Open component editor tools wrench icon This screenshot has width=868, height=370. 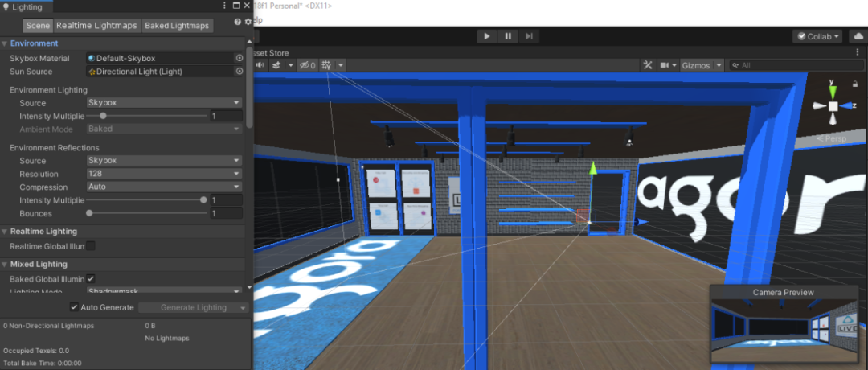[647, 65]
